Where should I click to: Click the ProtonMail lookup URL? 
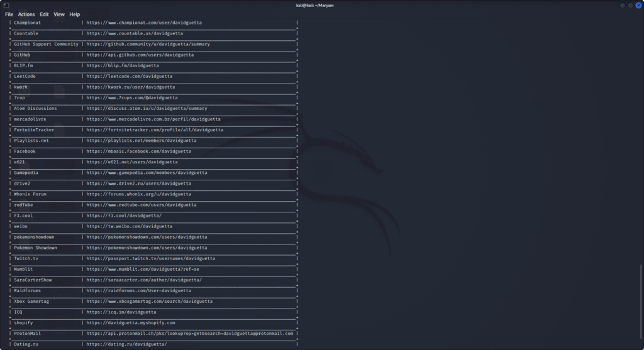[x=190, y=333]
